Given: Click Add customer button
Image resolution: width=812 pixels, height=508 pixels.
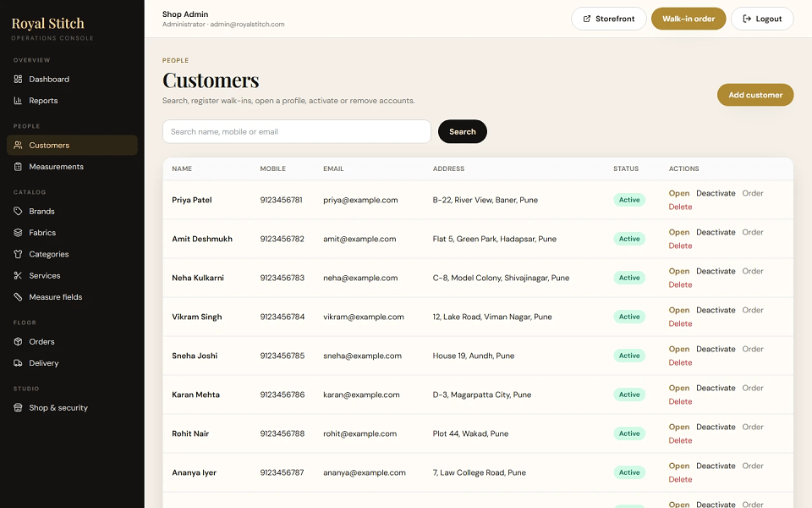Looking at the screenshot, I should (755, 95).
